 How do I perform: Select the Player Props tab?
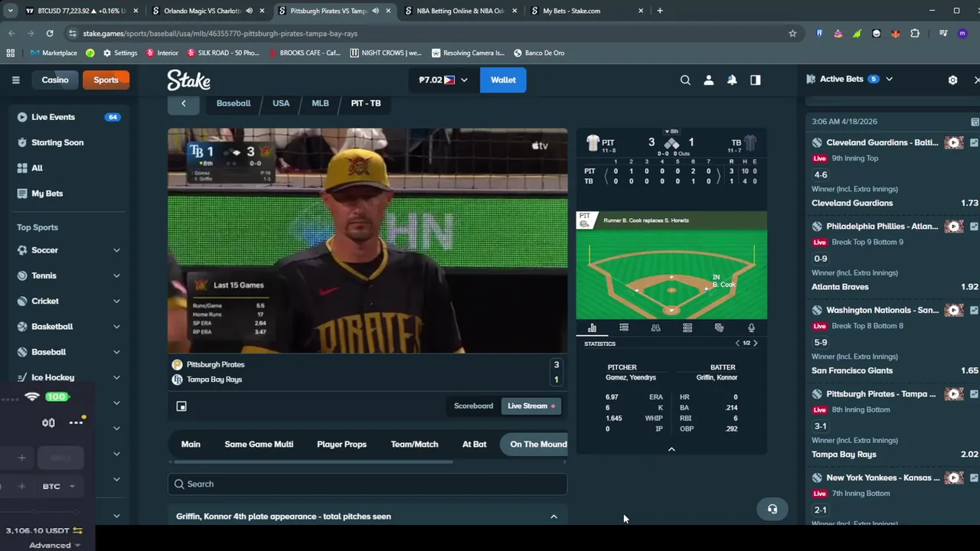(341, 444)
